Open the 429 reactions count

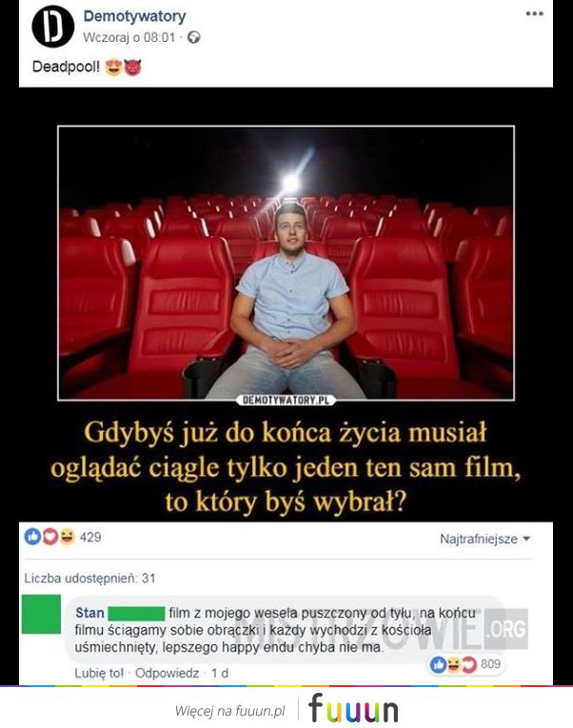click(90, 537)
